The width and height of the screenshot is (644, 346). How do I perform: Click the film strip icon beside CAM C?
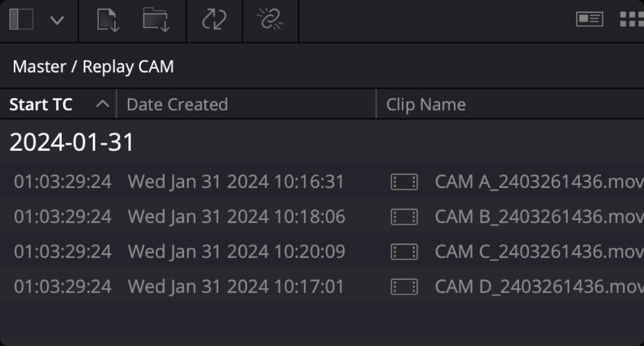pyautogui.click(x=405, y=251)
